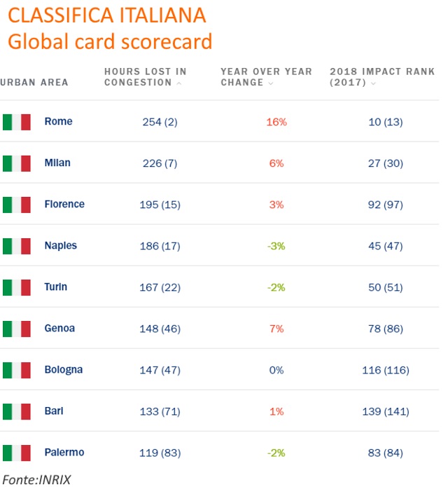Sort by Year Over Year Change arrow
The image size is (448, 487).
click(270, 83)
